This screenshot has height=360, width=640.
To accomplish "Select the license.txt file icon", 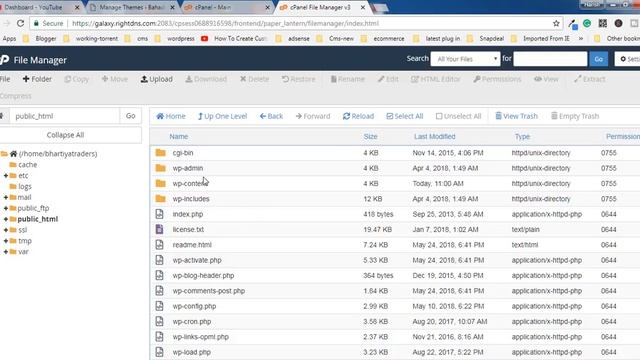I will (160, 229).
